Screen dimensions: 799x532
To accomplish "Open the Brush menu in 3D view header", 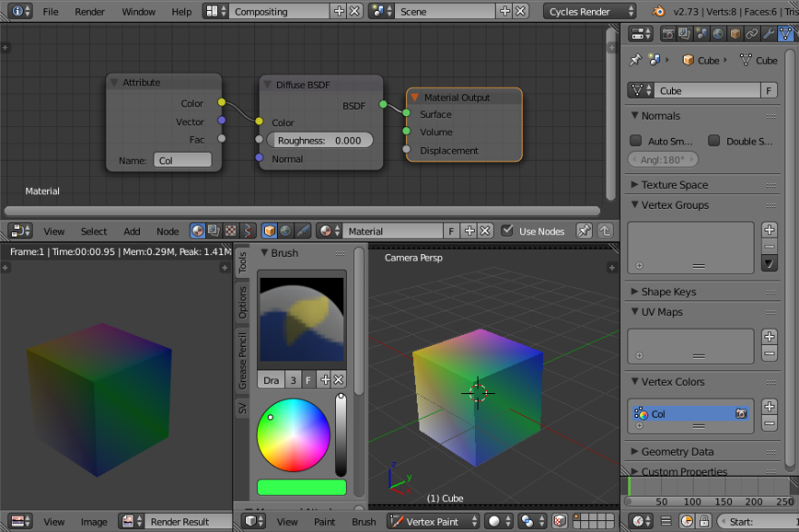I will coord(363,522).
